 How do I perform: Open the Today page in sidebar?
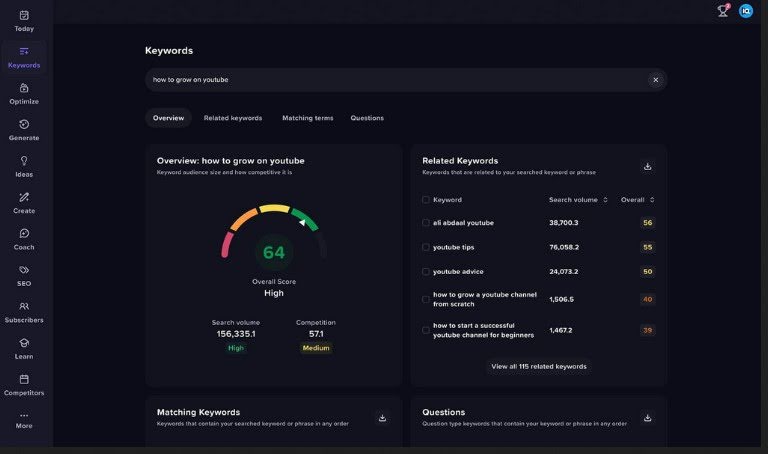24,20
